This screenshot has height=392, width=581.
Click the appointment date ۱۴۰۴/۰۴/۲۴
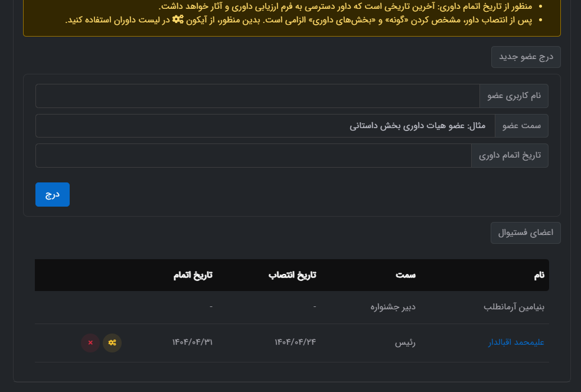tap(295, 342)
